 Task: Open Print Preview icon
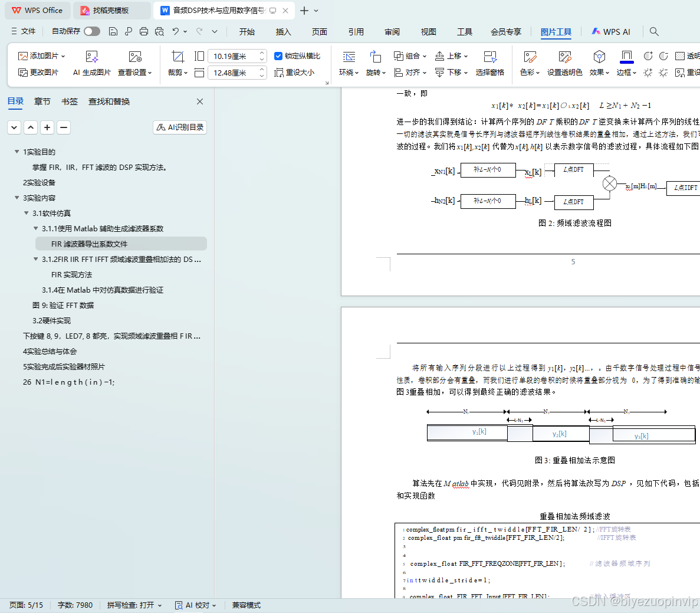(x=159, y=31)
